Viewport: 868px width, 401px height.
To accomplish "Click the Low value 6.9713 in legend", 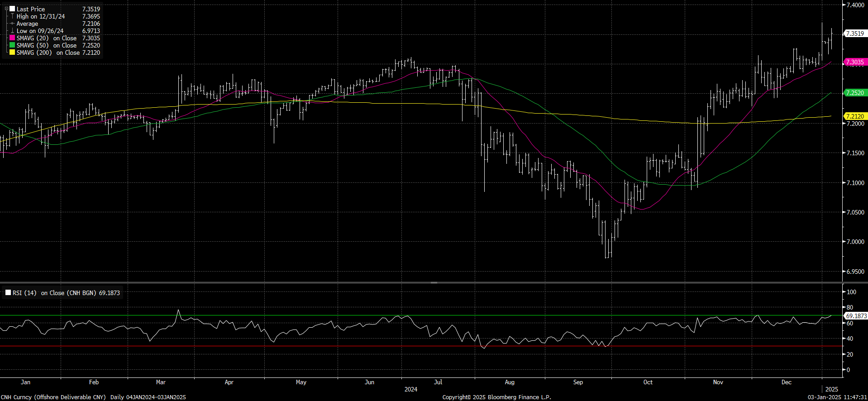I will pos(91,31).
